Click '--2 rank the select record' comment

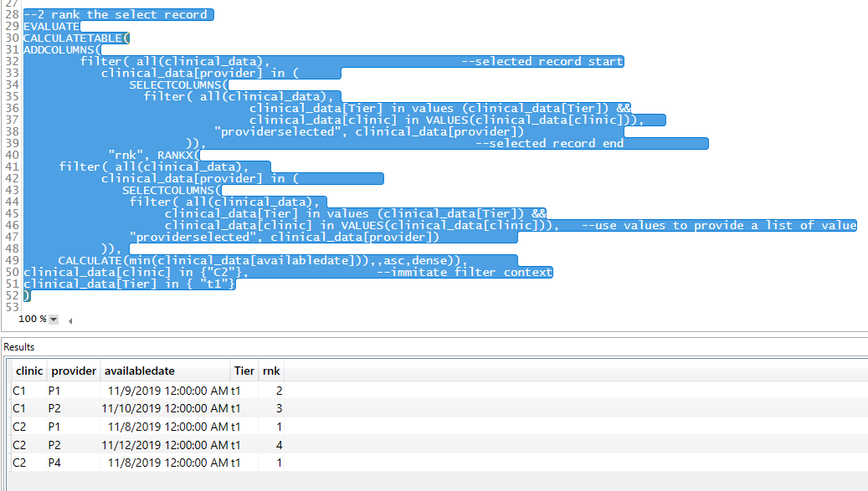coord(116,15)
